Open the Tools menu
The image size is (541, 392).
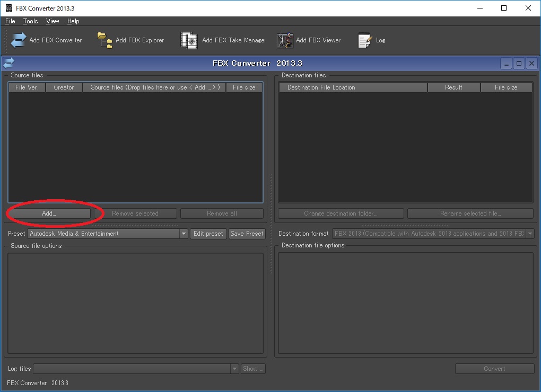[x=30, y=21]
